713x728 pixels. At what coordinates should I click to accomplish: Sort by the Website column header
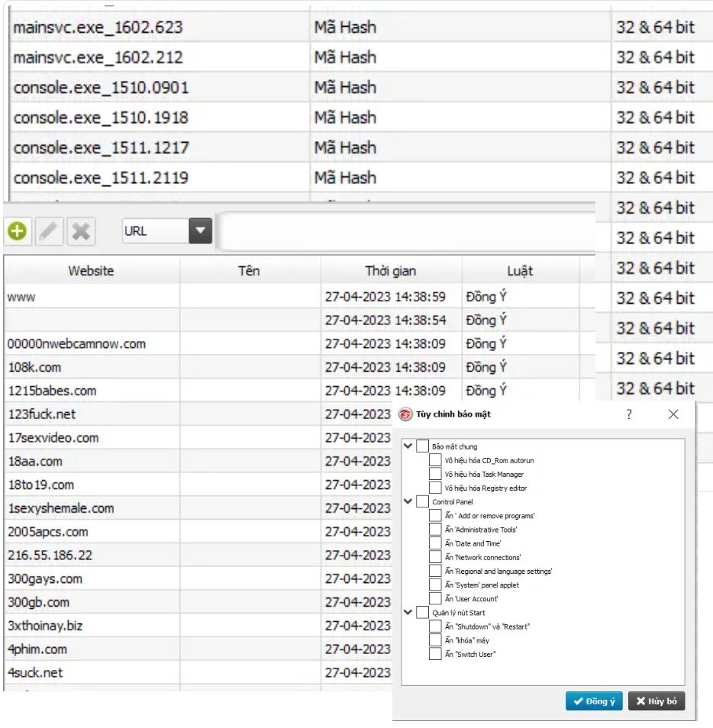pos(91,271)
